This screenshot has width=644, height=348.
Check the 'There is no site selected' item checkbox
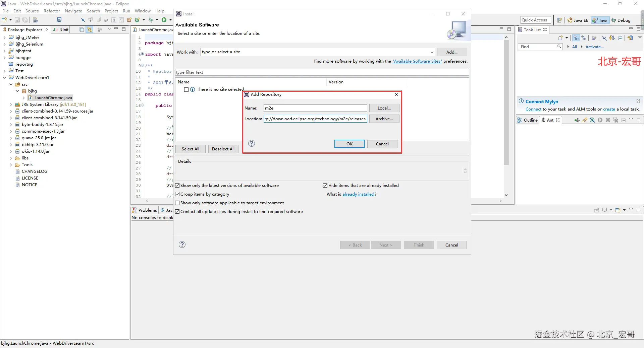(186, 89)
